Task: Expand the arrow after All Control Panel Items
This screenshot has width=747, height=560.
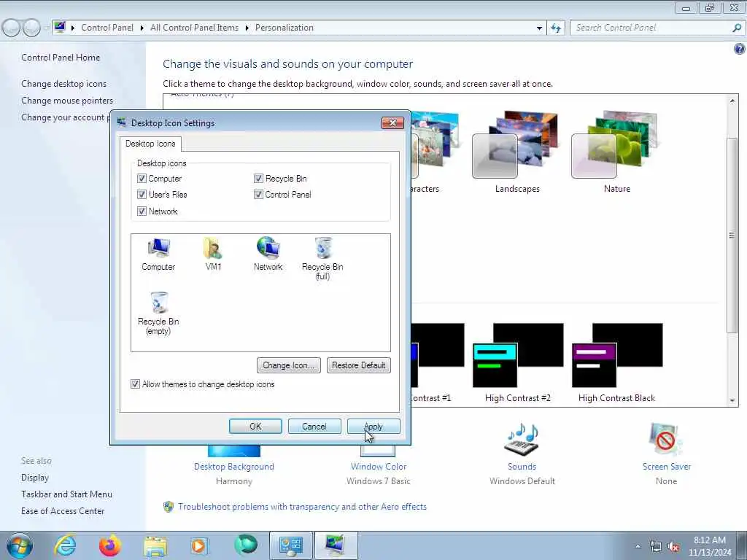Action: pos(247,28)
